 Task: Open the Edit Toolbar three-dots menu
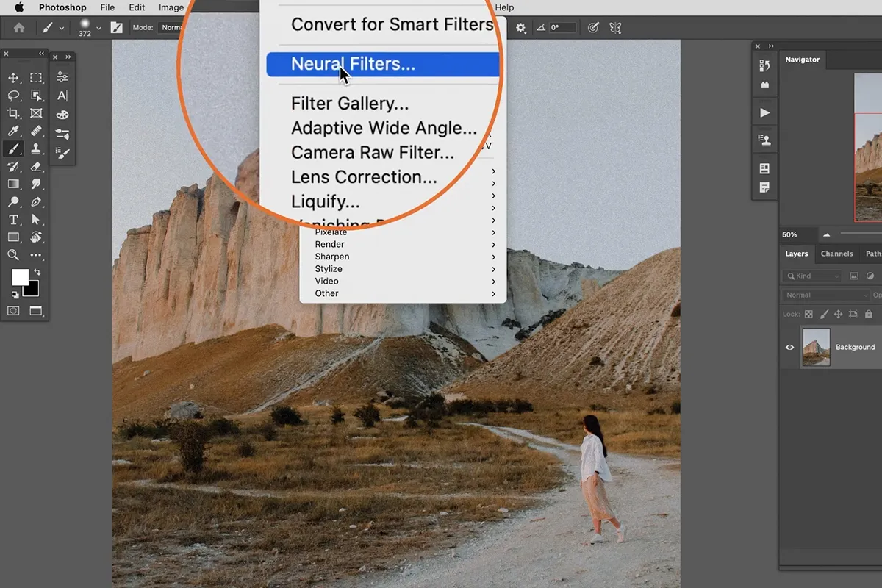coord(36,255)
